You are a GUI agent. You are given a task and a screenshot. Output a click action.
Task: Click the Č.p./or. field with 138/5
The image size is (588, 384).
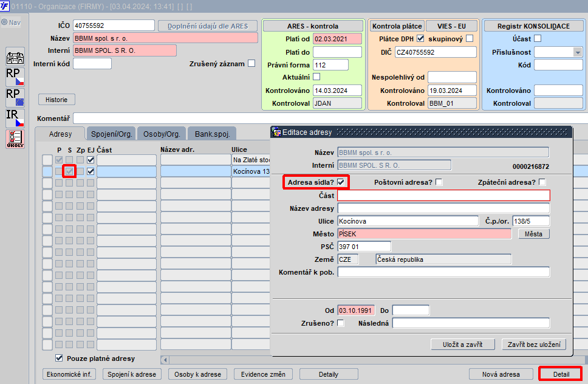pos(531,221)
